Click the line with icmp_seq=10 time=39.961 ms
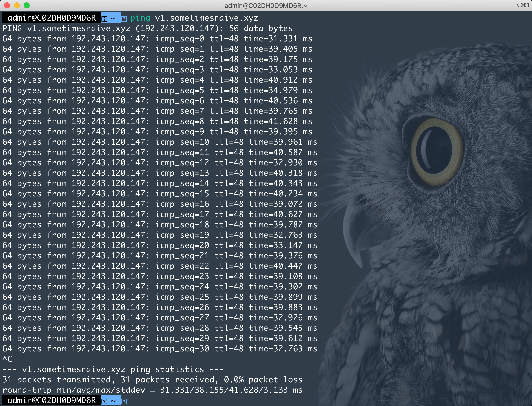 coord(160,142)
